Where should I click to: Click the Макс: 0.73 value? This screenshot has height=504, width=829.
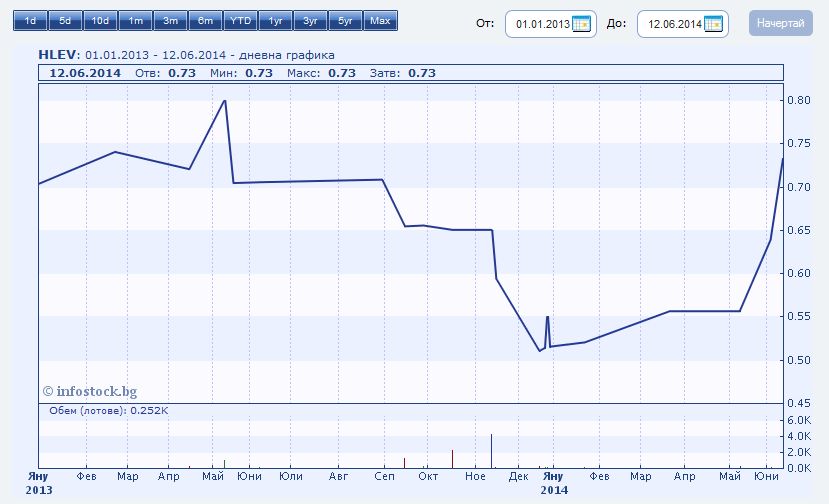pyautogui.click(x=321, y=73)
